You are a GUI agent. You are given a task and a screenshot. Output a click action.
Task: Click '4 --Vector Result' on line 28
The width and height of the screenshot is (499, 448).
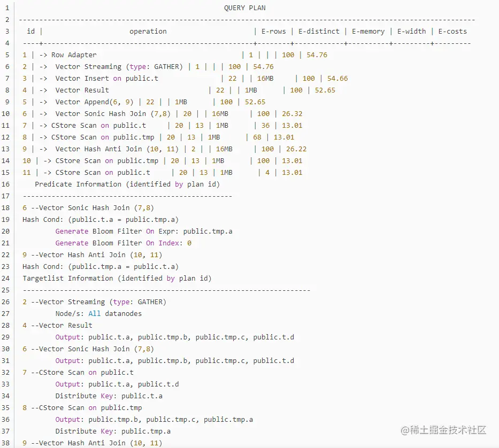[x=57, y=326]
